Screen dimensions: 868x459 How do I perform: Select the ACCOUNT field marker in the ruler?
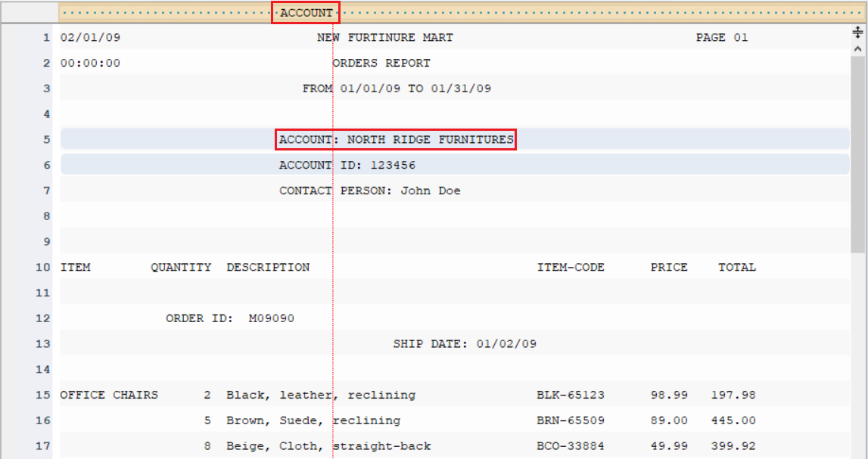306,13
